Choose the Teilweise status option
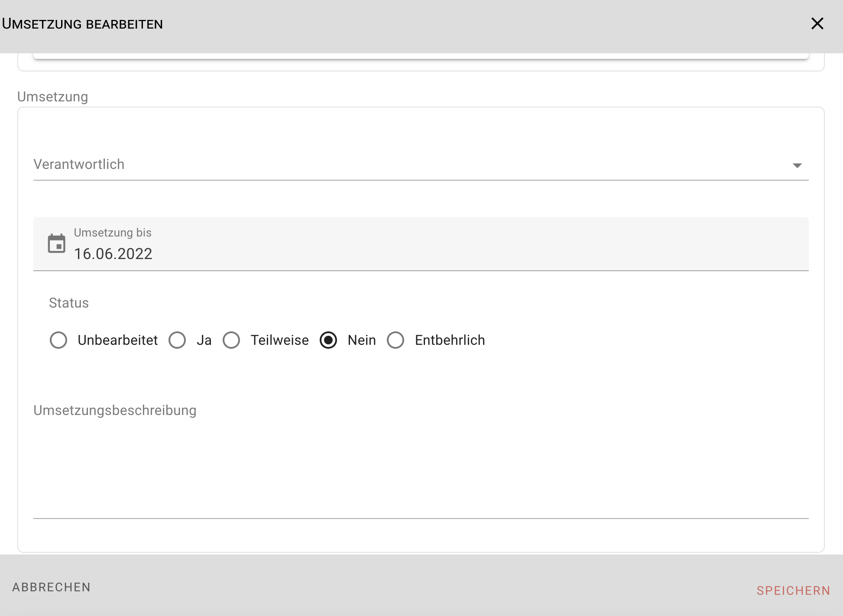Image resolution: width=843 pixels, height=616 pixels. click(x=231, y=340)
